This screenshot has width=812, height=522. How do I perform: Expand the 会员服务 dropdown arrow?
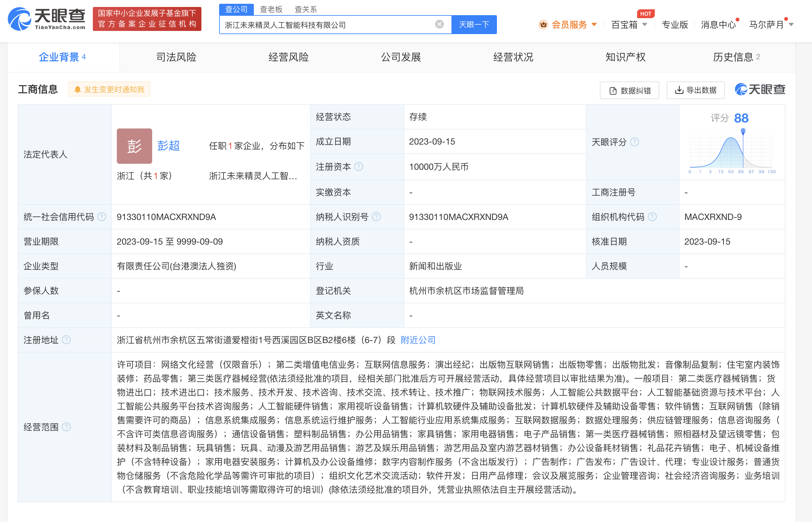pyautogui.click(x=594, y=24)
